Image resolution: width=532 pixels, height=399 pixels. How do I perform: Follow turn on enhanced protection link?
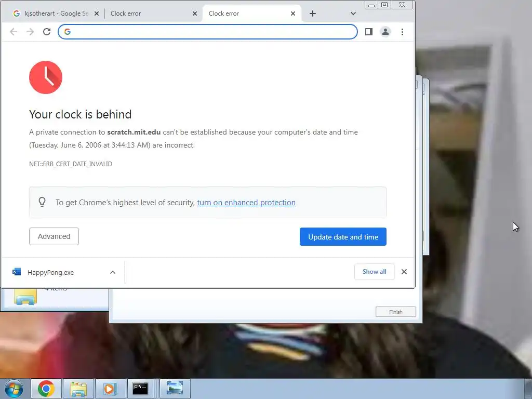point(246,203)
